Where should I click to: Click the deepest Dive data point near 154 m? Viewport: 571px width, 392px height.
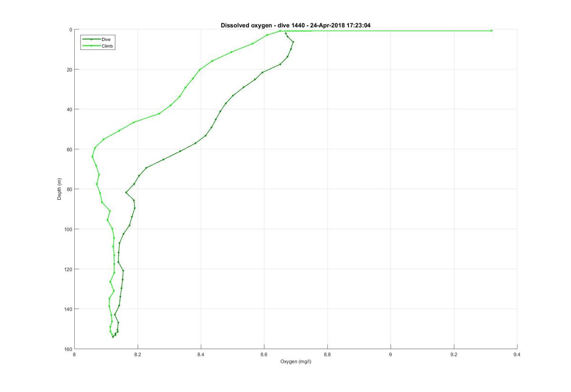click(x=113, y=337)
